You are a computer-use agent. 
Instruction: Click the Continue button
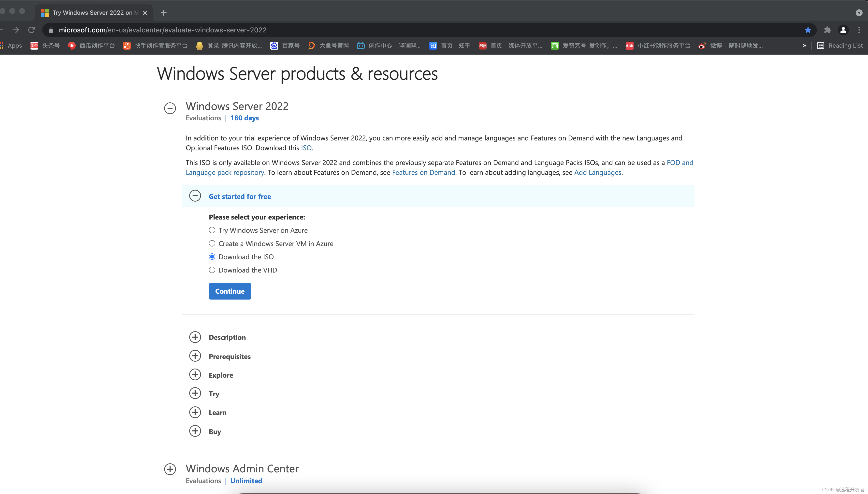[x=230, y=291]
